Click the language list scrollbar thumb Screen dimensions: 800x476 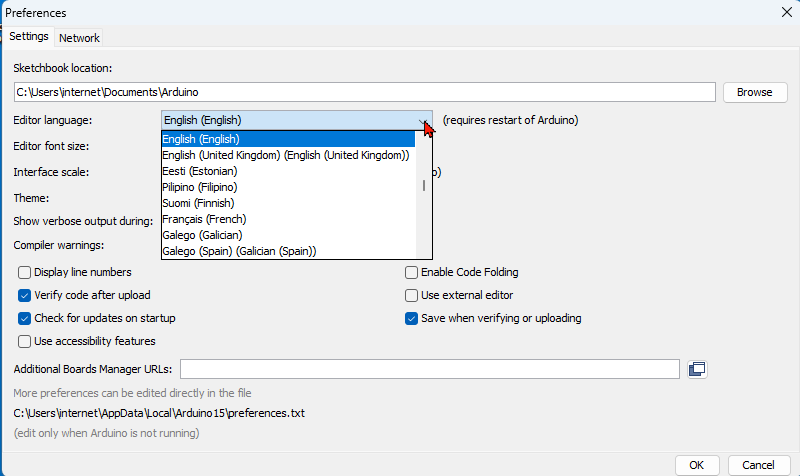point(424,186)
